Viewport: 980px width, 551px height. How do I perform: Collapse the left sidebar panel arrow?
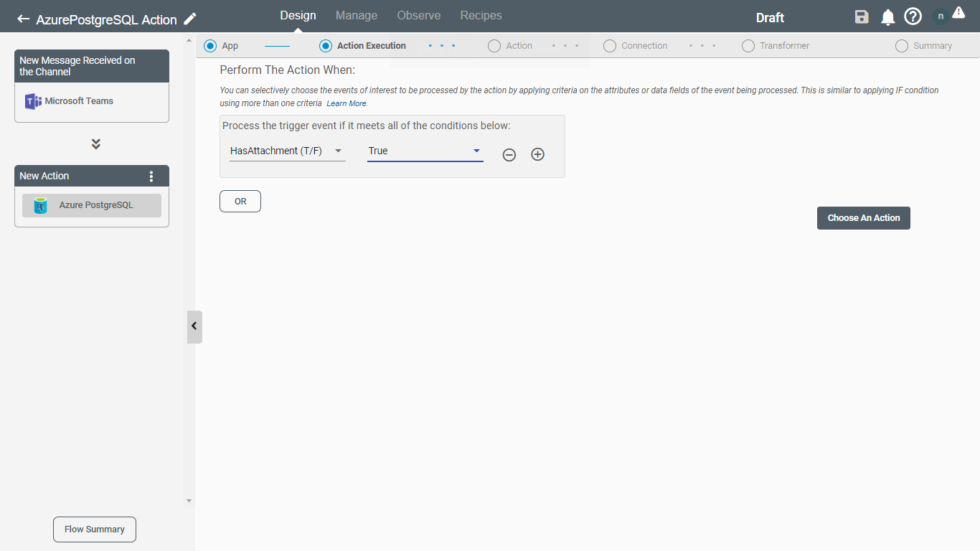pyautogui.click(x=194, y=326)
